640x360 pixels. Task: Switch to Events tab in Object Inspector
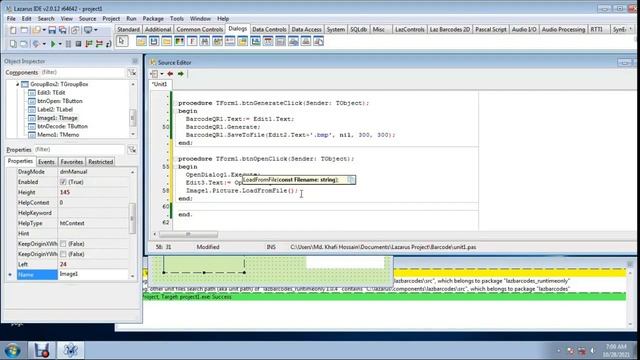tap(46, 162)
